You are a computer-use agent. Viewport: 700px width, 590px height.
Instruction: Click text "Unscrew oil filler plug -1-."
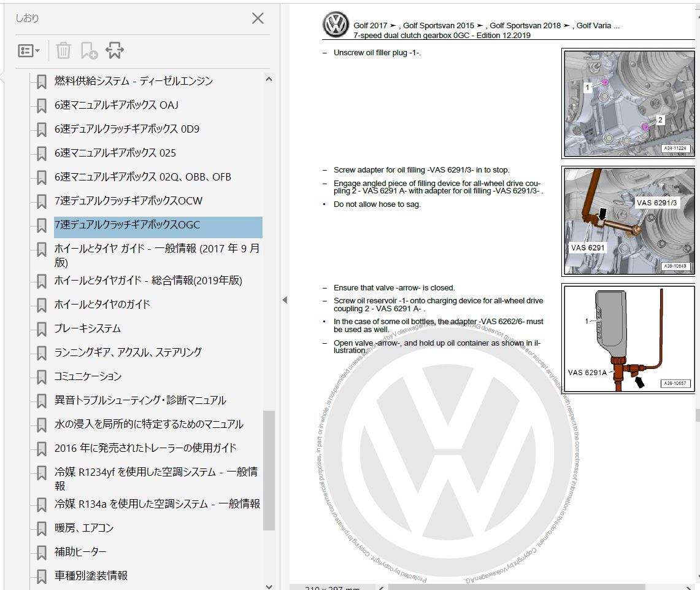point(377,53)
